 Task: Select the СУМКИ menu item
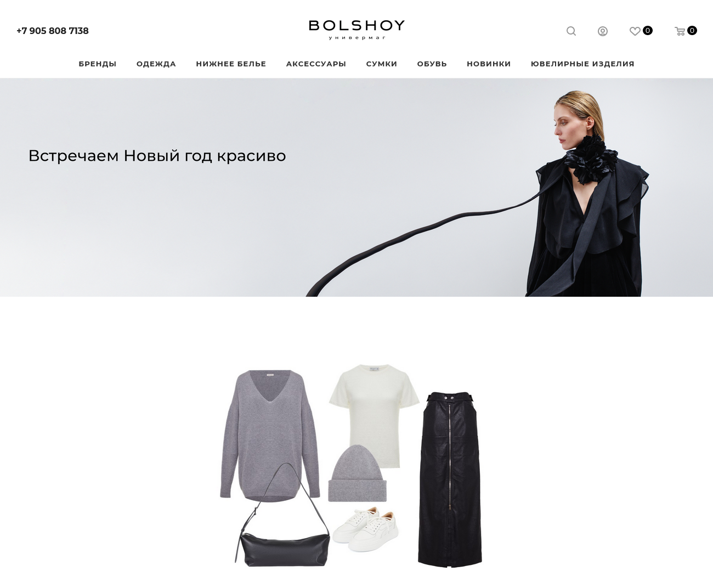click(x=382, y=64)
